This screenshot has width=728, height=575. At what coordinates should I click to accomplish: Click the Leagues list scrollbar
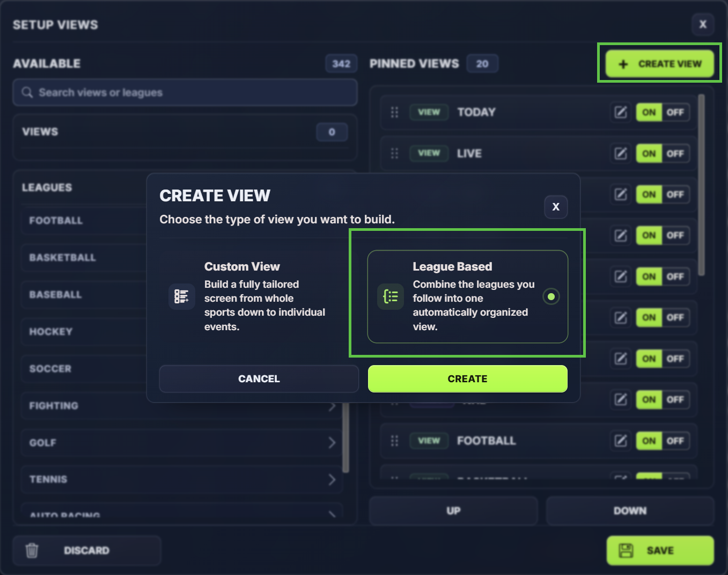click(345, 438)
